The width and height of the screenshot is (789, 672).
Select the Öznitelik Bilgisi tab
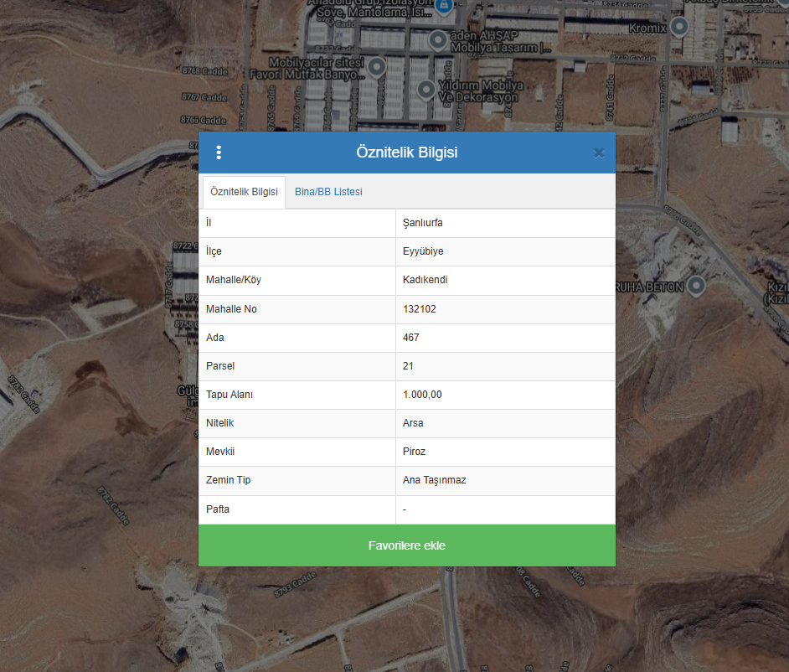click(244, 192)
